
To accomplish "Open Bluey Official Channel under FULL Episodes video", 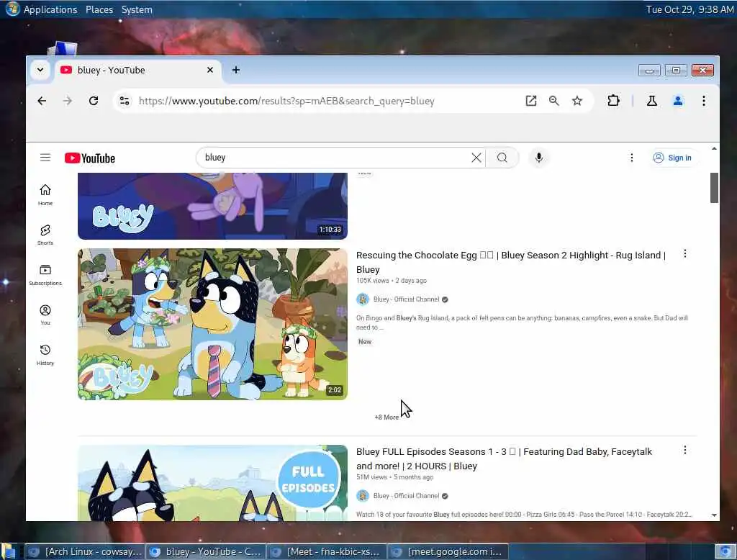I will pyautogui.click(x=406, y=496).
